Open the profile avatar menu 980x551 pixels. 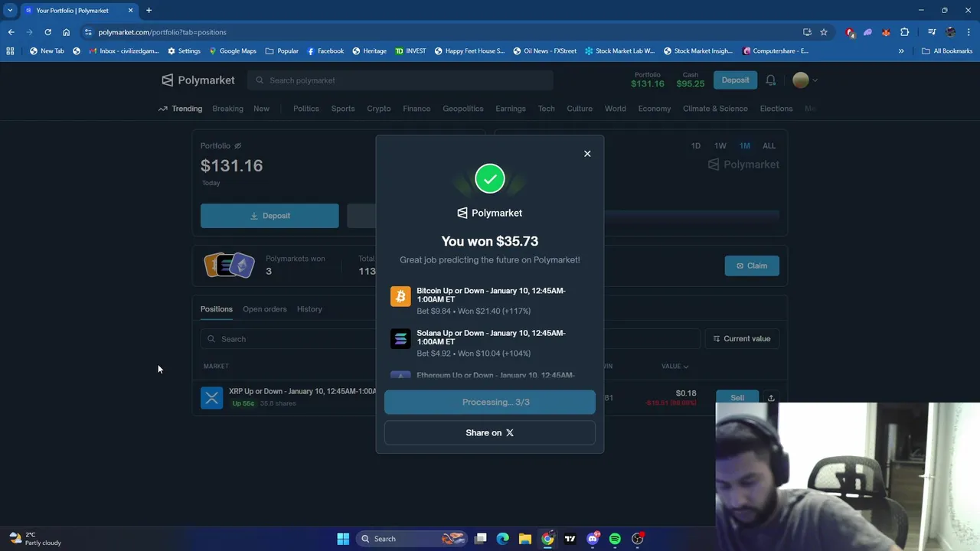805,80
